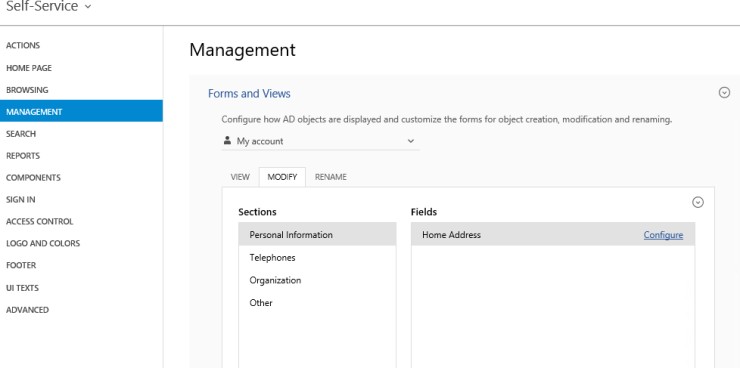The width and height of the screenshot is (740, 368).
Task: Open LOGO AND COLORS settings
Action: [x=43, y=243]
